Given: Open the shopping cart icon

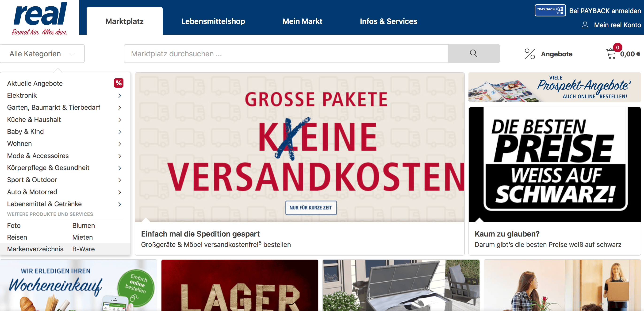Looking at the screenshot, I should tap(611, 54).
